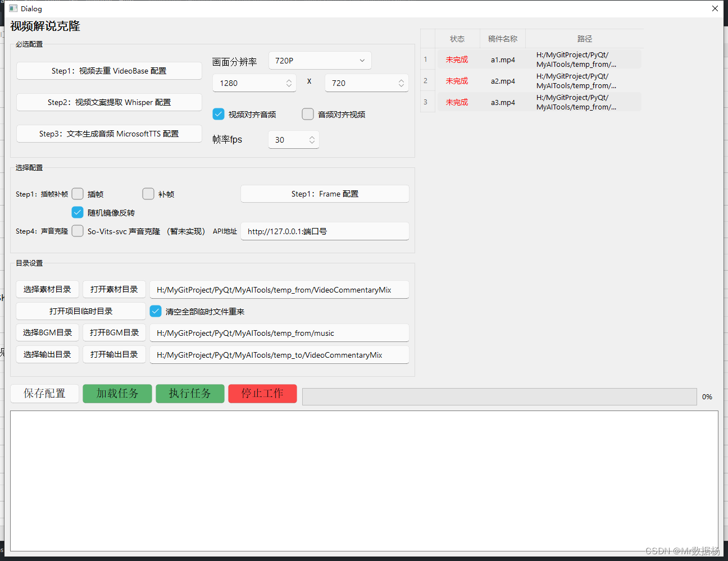Viewport: 728px width, 561px height.
Task: Click 打开输出目录 button
Action: [114, 354]
